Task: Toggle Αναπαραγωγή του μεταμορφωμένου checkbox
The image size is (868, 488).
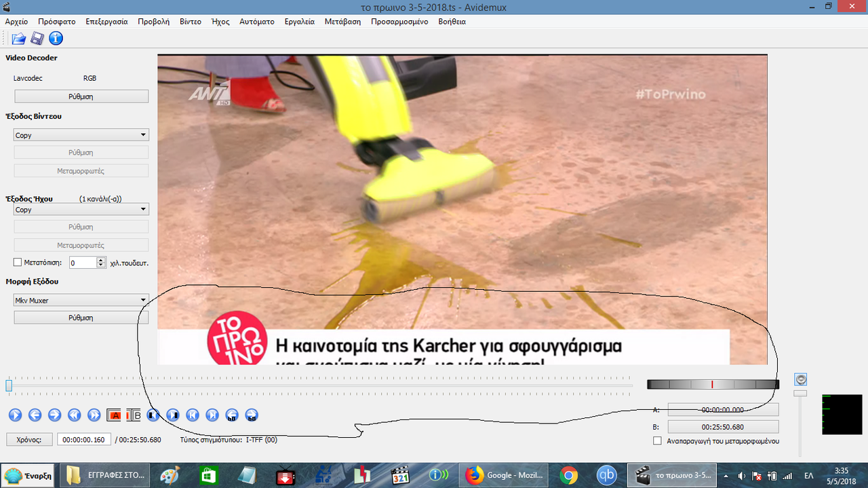Action: [x=657, y=441]
